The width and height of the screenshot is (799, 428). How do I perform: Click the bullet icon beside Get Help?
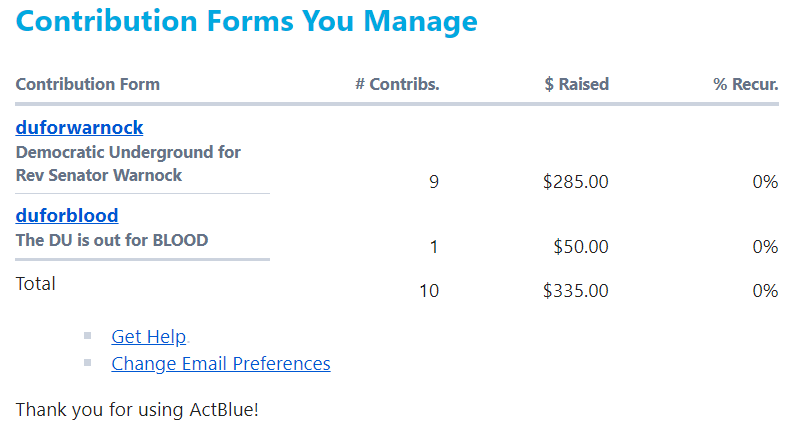[88, 336]
